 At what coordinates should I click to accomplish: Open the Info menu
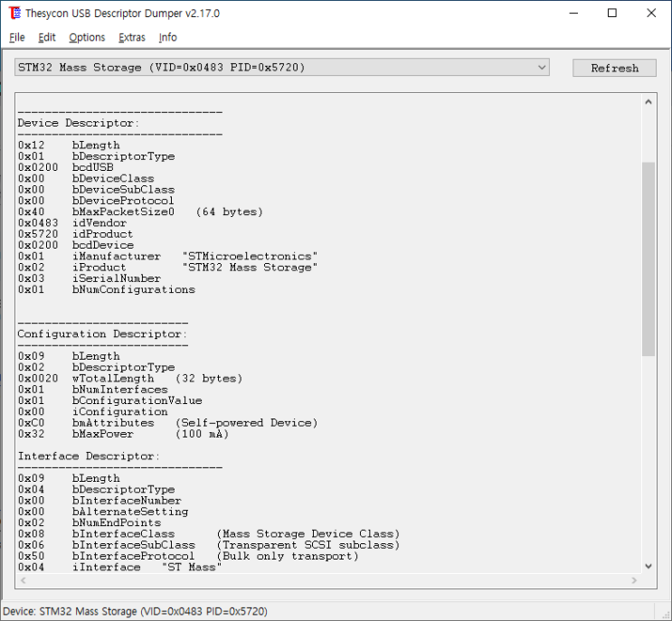(x=167, y=37)
